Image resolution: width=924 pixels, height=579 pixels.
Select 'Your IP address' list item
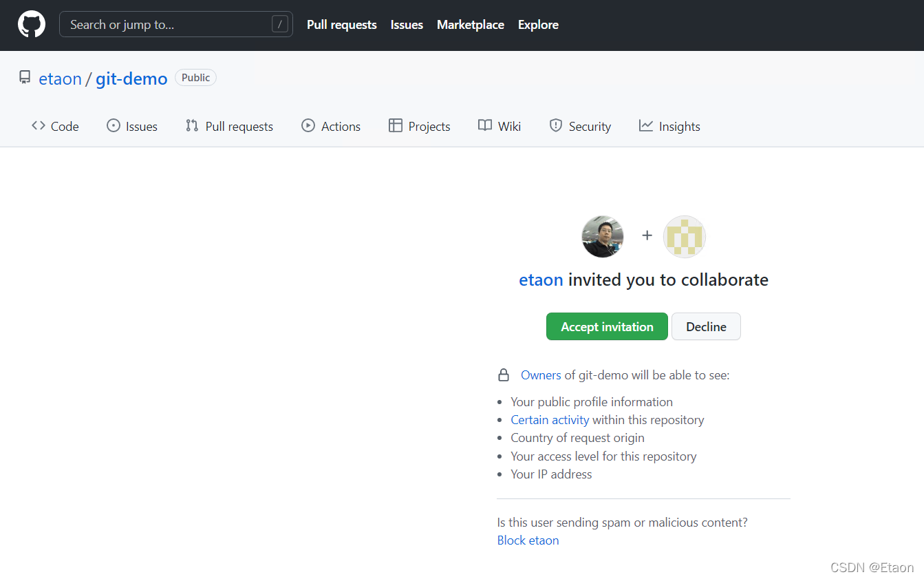[x=551, y=474]
